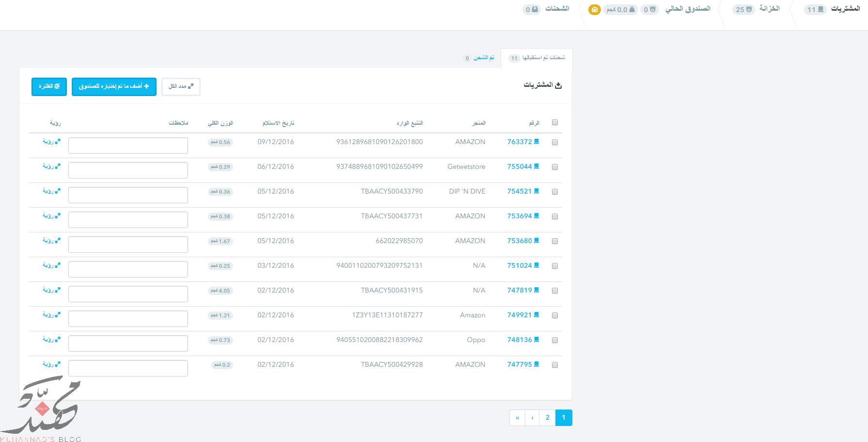This screenshot has width=868, height=442.
Task: Open purchase number 763372 link
Action: [523, 142]
